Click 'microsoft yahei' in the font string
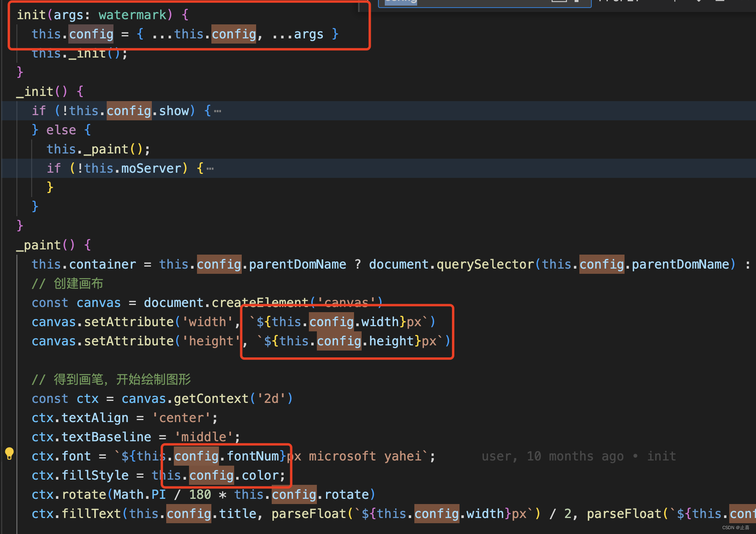The height and width of the screenshot is (534, 756). [x=365, y=456]
